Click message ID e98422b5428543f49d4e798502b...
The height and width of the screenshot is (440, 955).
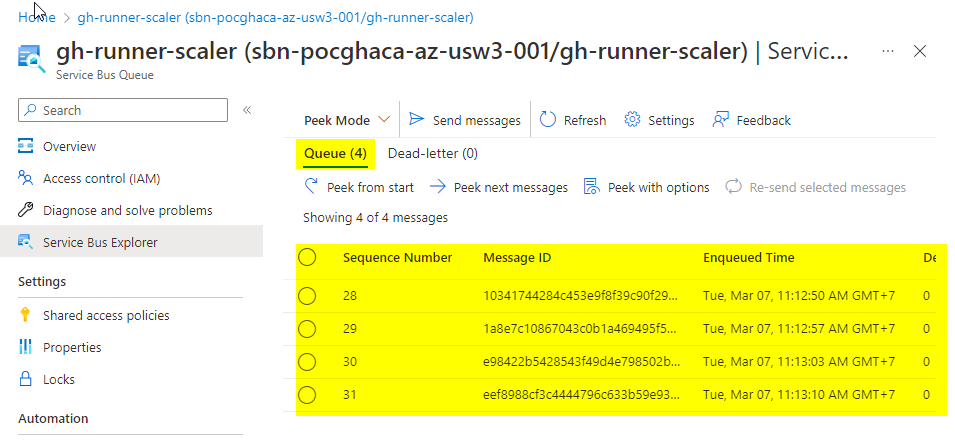pyautogui.click(x=582, y=362)
